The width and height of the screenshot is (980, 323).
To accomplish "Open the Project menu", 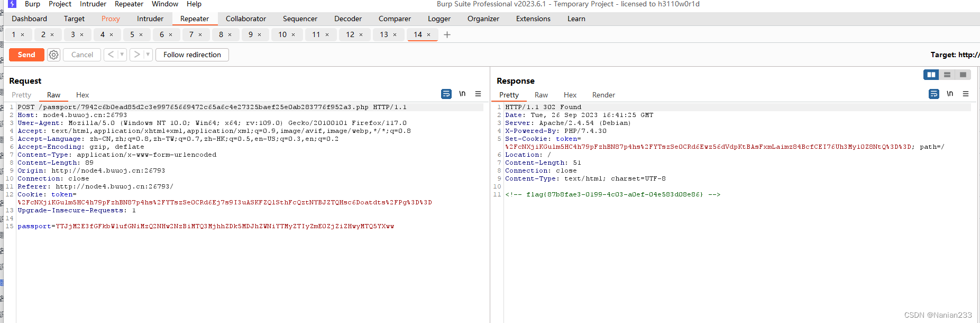I will coord(60,4).
